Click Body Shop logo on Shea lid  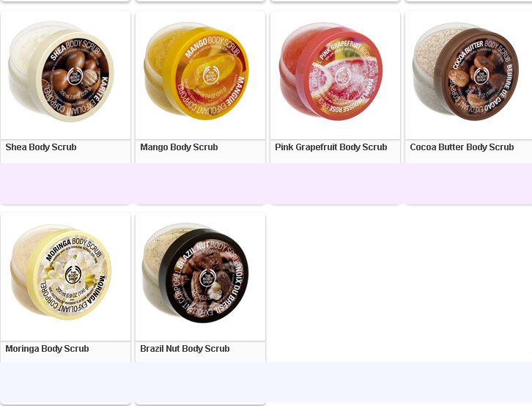point(75,77)
